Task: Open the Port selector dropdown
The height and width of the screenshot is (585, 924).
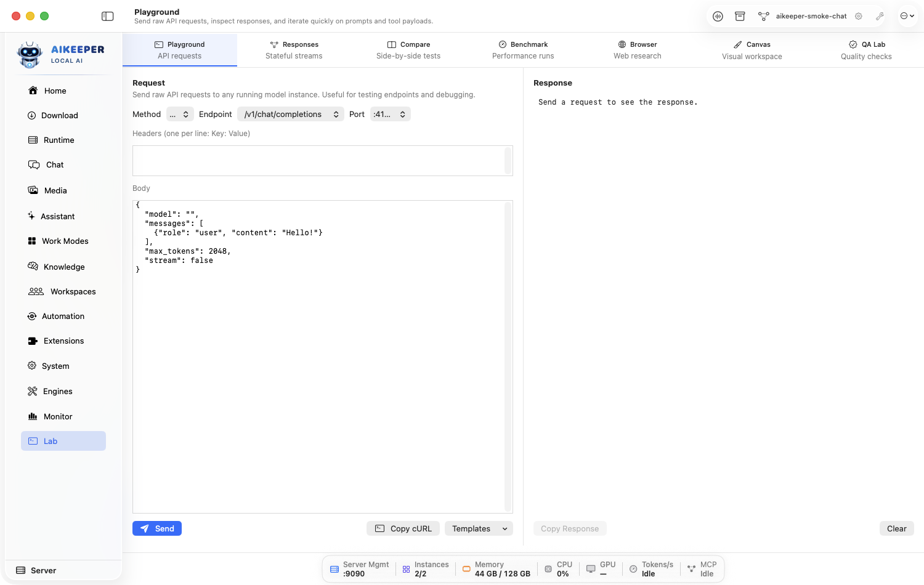Action: (391, 114)
